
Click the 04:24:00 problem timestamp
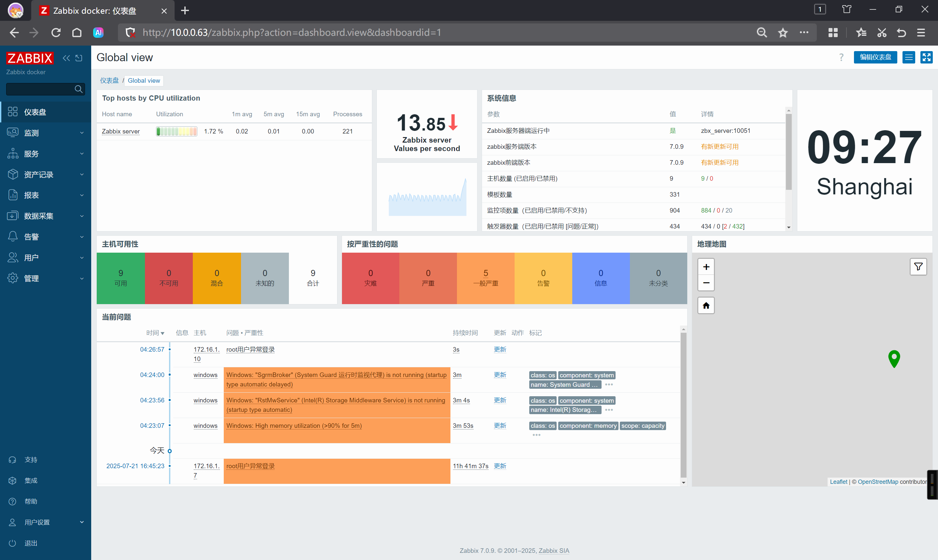[152, 375]
